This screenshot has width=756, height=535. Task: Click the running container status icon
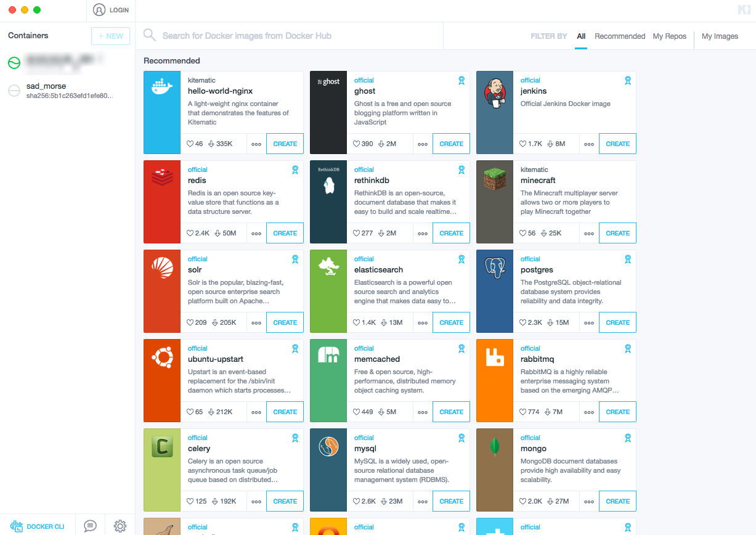coord(14,62)
